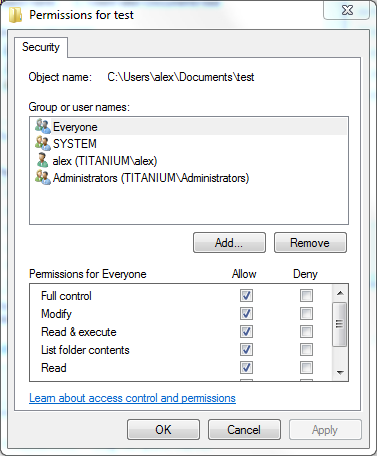The height and width of the screenshot is (456, 377).
Task: Switch to the Security tab
Action: 41,47
